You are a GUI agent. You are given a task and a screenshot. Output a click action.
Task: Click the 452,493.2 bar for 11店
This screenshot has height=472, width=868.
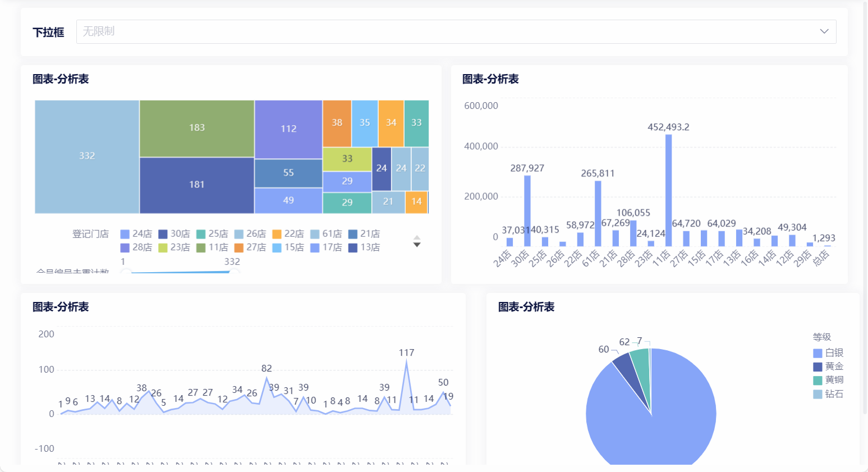(x=668, y=190)
